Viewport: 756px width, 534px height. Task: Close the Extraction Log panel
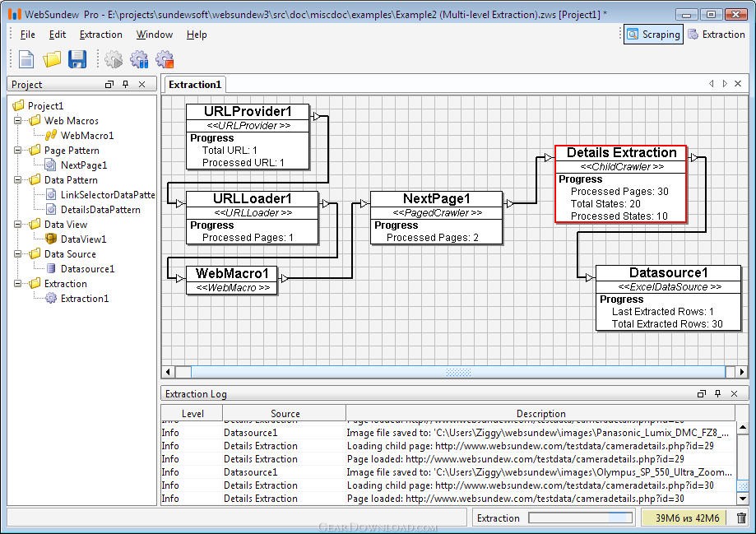pyautogui.click(x=735, y=394)
